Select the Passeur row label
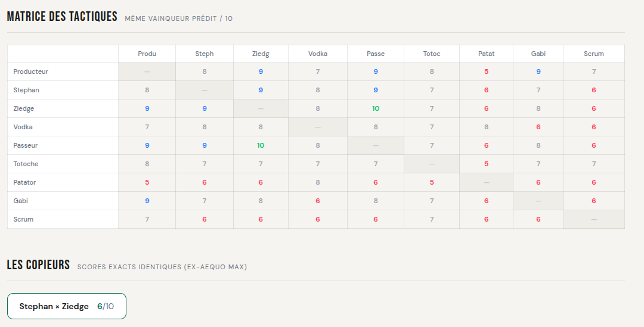The height and width of the screenshot is (327, 644). click(26, 145)
